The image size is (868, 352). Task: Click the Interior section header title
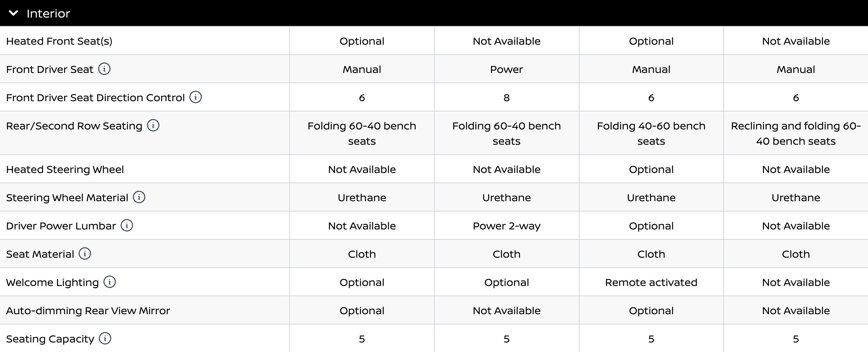point(48,14)
